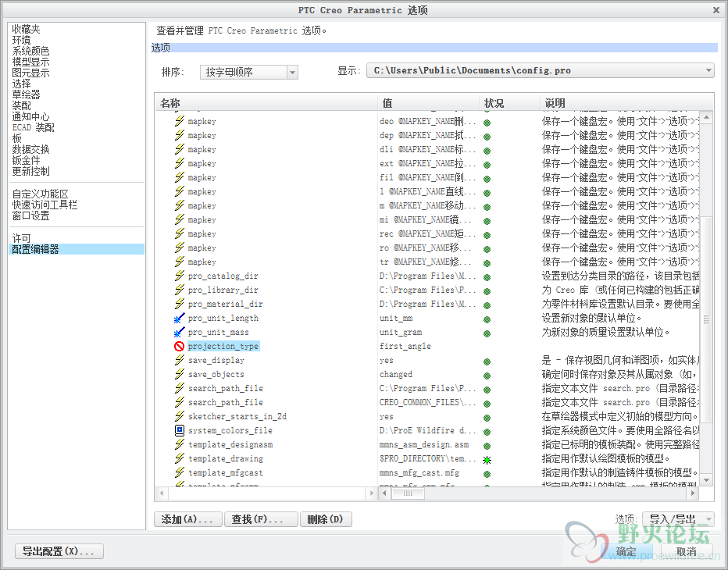Click the 导出配置(X)... button
The height and width of the screenshot is (570, 728).
[59, 551]
